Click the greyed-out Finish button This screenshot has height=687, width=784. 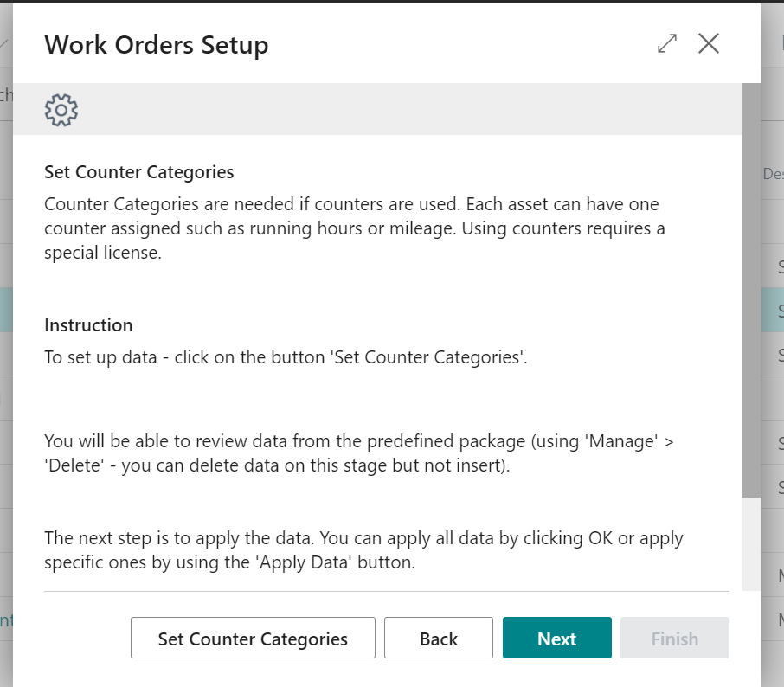pos(674,638)
